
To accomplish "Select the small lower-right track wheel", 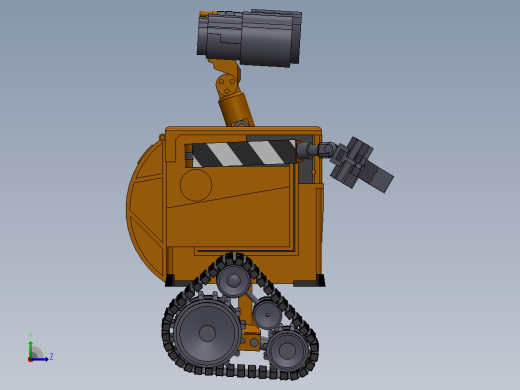I will click(x=287, y=350).
